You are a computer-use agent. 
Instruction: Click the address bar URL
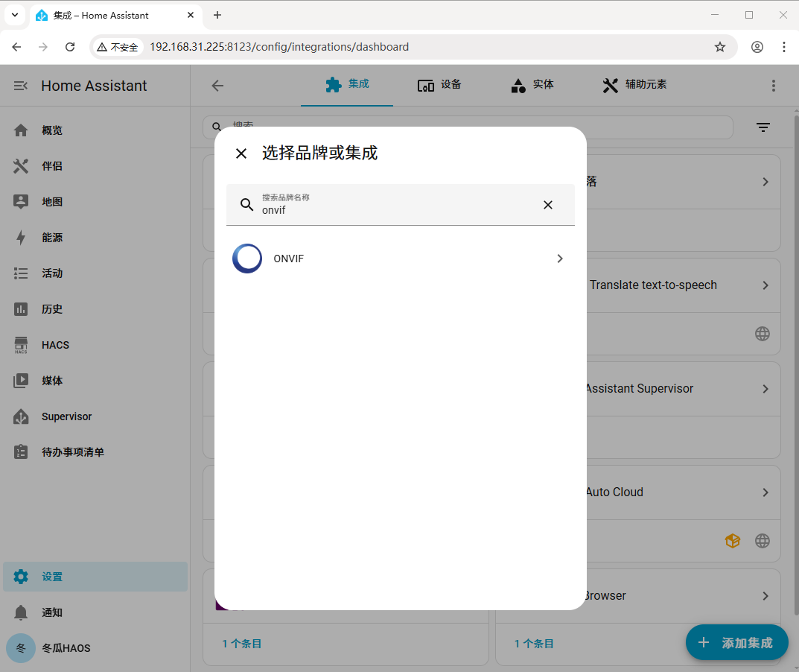pos(279,47)
